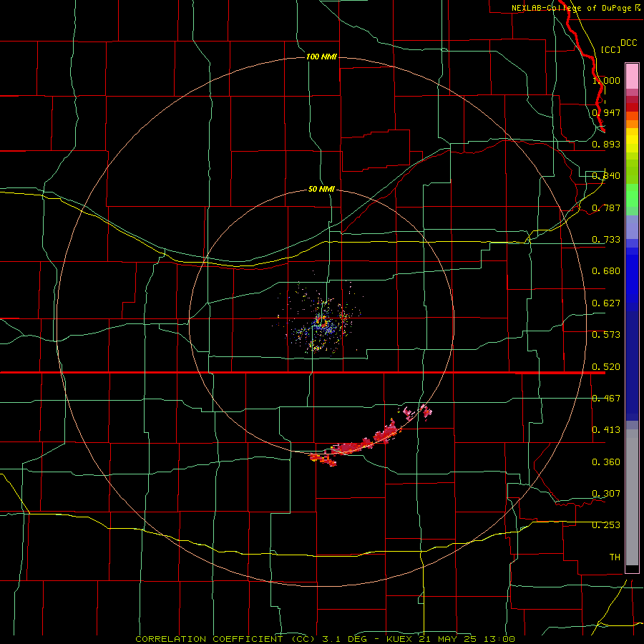This screenshot has width=644, height=644.
Task: Click the TH threshold label
Action: (615, 557)
